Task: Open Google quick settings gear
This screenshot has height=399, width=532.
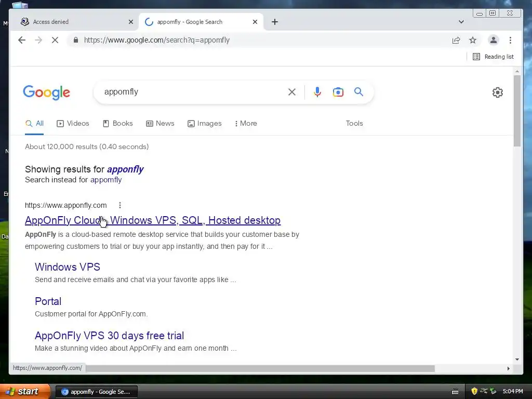Action: (x=497, y=92)
